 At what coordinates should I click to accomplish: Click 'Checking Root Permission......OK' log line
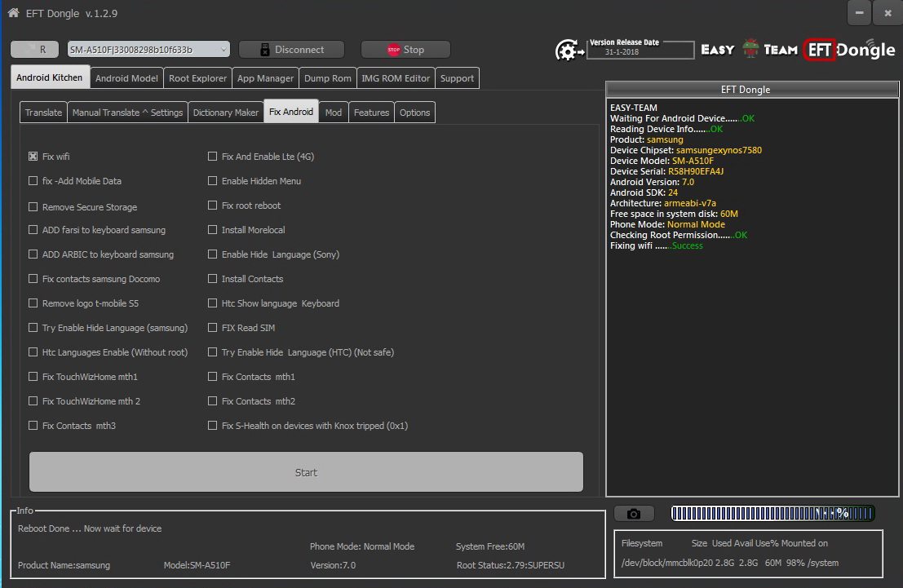pyautogui.click(x=679, y=235)
